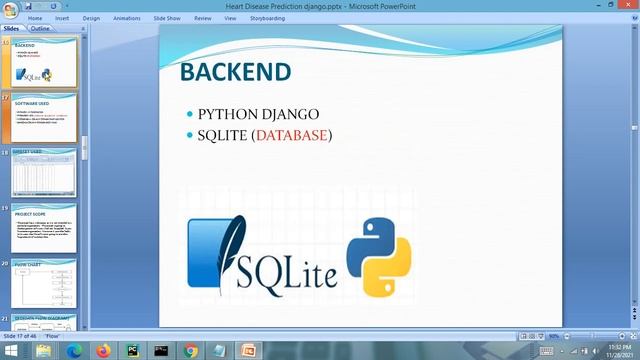Click the battery tray icon
The width and height of the screenshot is (640, 360).
pos(584,351)
